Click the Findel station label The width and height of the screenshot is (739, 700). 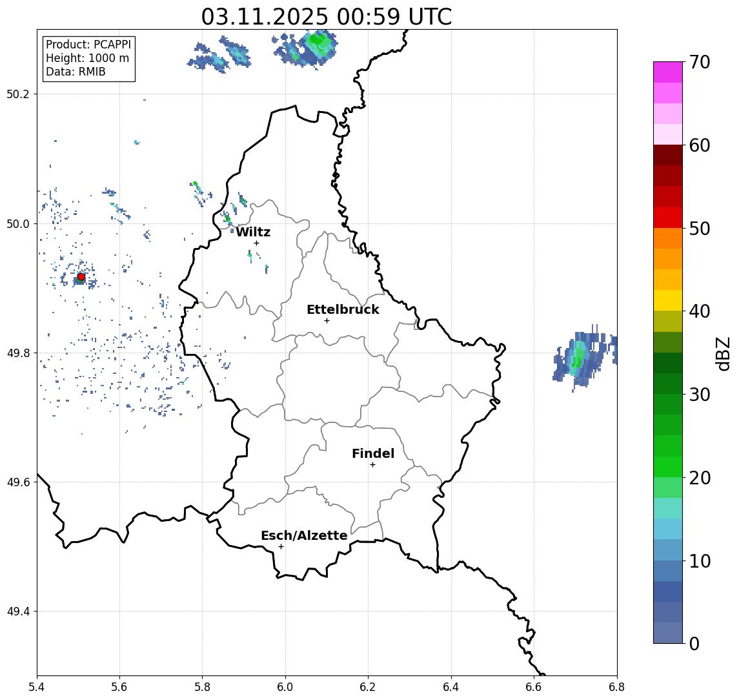[373, 453]
